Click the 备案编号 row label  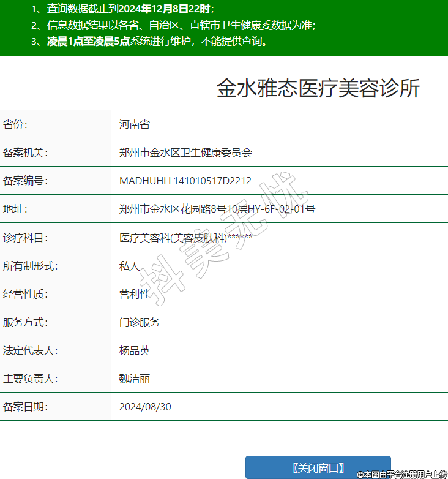(25, 181)
